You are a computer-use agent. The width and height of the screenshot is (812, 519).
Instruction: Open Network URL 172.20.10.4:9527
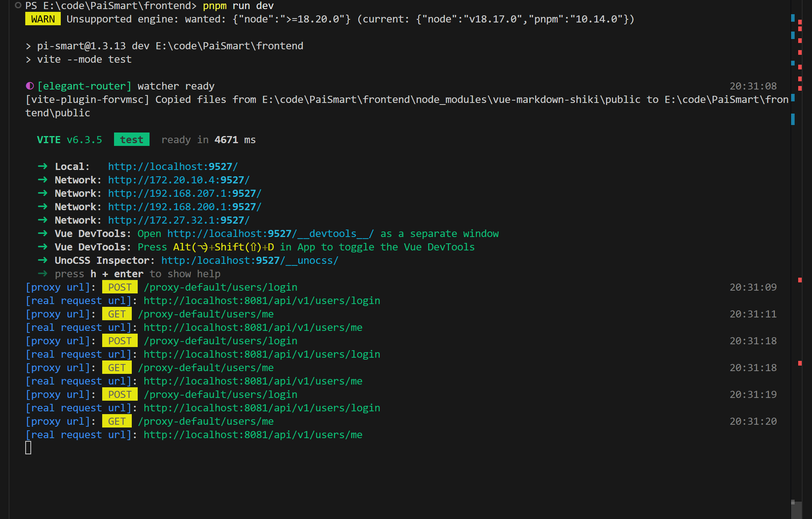[179, 180]
